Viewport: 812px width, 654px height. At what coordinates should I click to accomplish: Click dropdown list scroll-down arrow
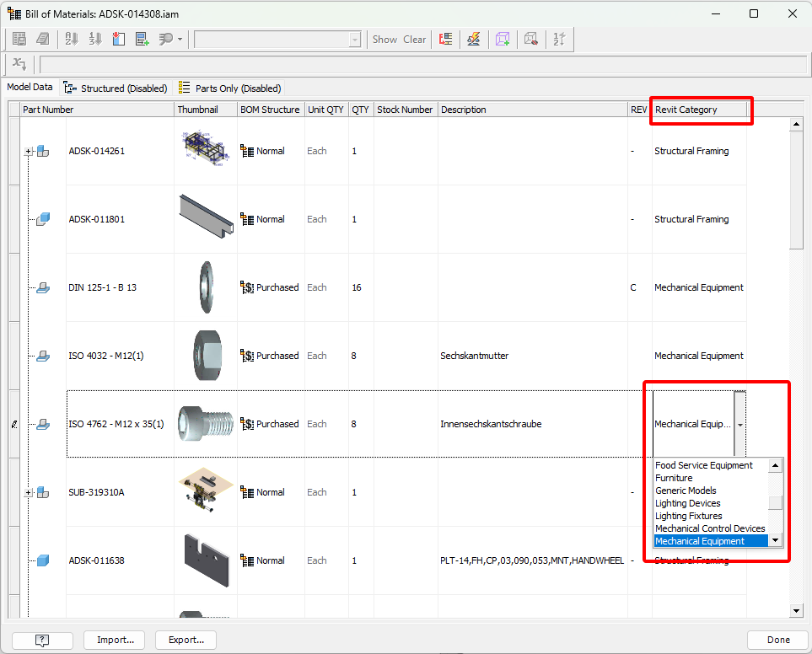coord(775,541)
